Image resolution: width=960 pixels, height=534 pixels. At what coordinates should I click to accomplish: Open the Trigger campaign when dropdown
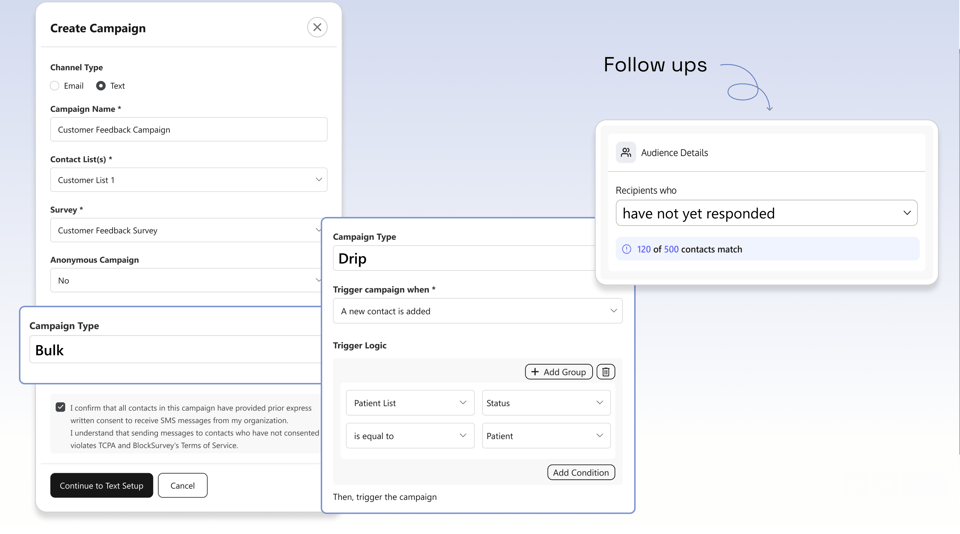pyautogui.click(x=478, y=311)
